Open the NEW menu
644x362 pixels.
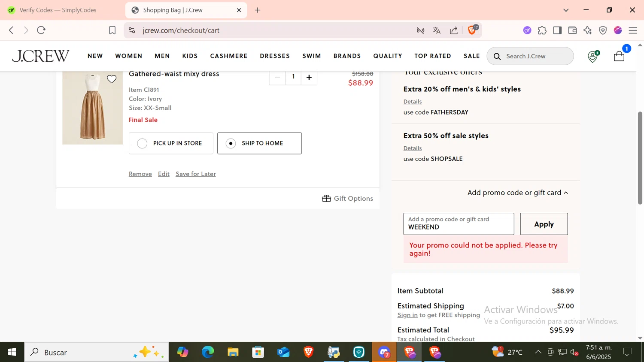pos(95,56)
